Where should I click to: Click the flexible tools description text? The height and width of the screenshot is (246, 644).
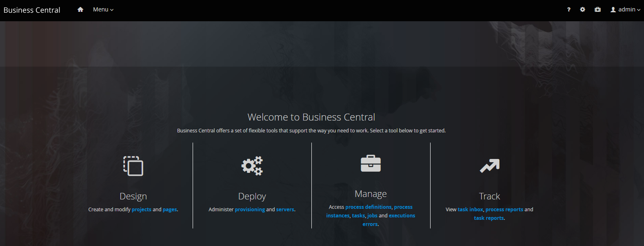point(311,131)
